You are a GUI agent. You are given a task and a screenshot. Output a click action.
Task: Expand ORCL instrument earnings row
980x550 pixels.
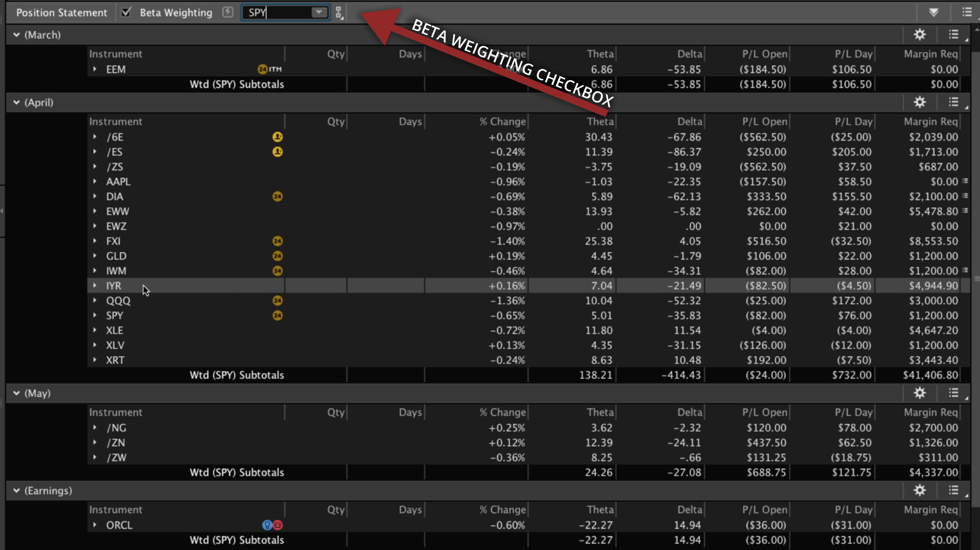coord(94,524)
